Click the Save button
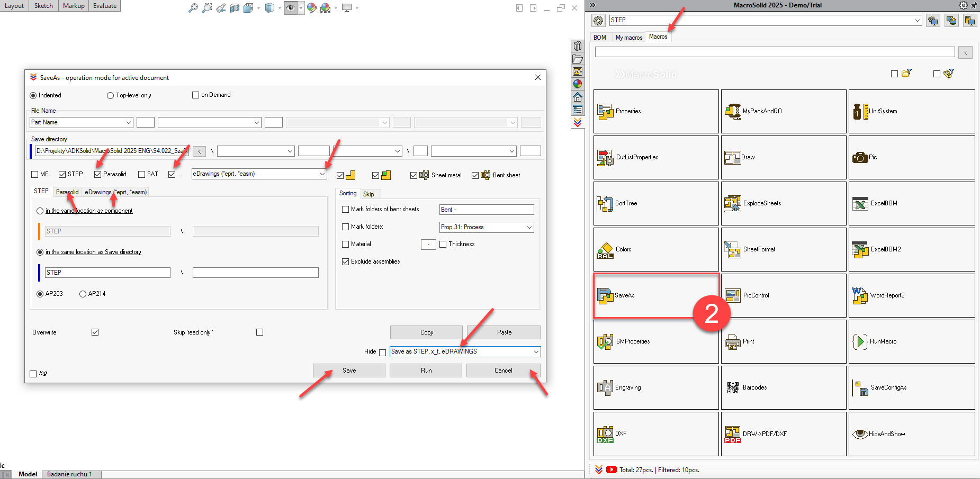Screen dimensions: 980x479 [x=349, y=370]
